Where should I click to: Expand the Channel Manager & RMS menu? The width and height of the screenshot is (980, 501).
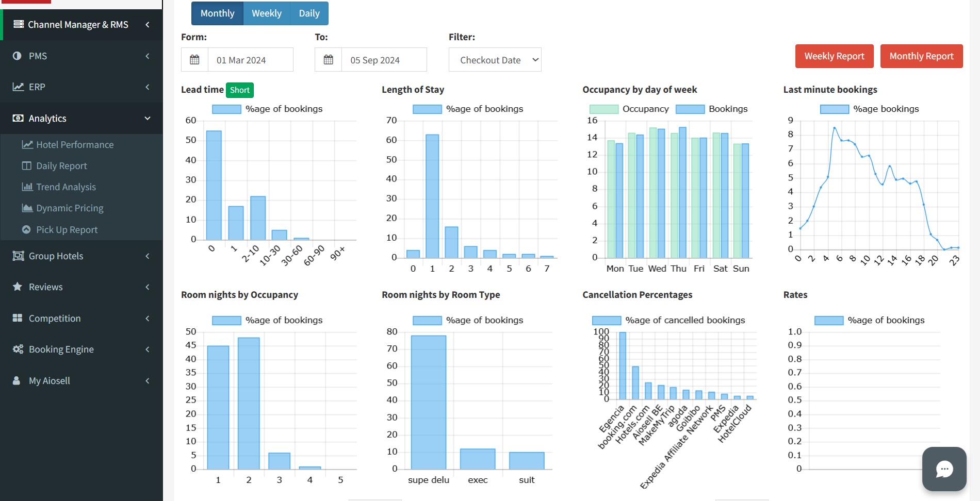tap(148, 24)
